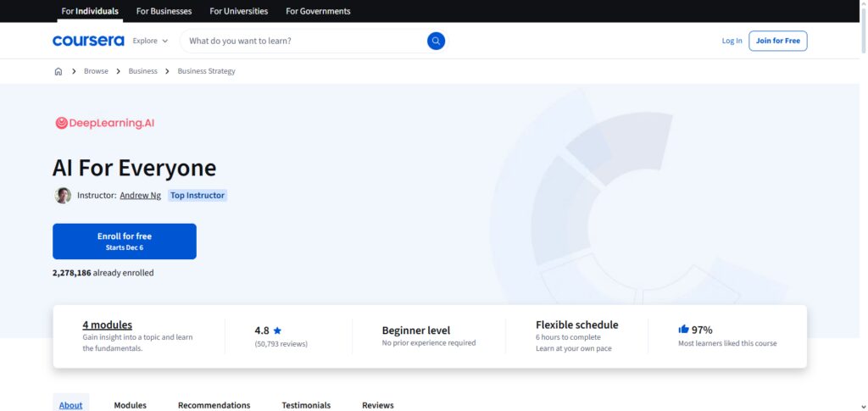868x411 pixels.
Task: Open the Andrew Ng instructor link
Action: tap(141, 195)
